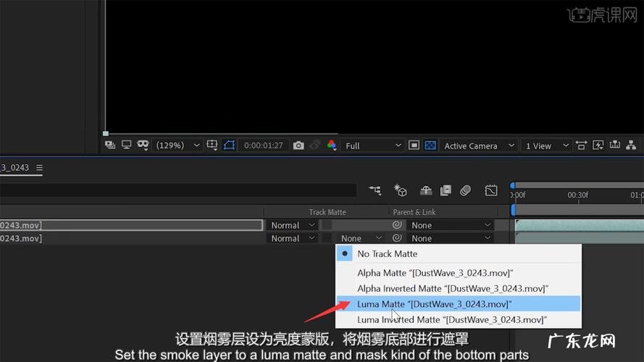The width and height of the screenshot is (644, 362).
Task: Click the Composition Mini-Flowchart icon
Action: coord(375,190)
